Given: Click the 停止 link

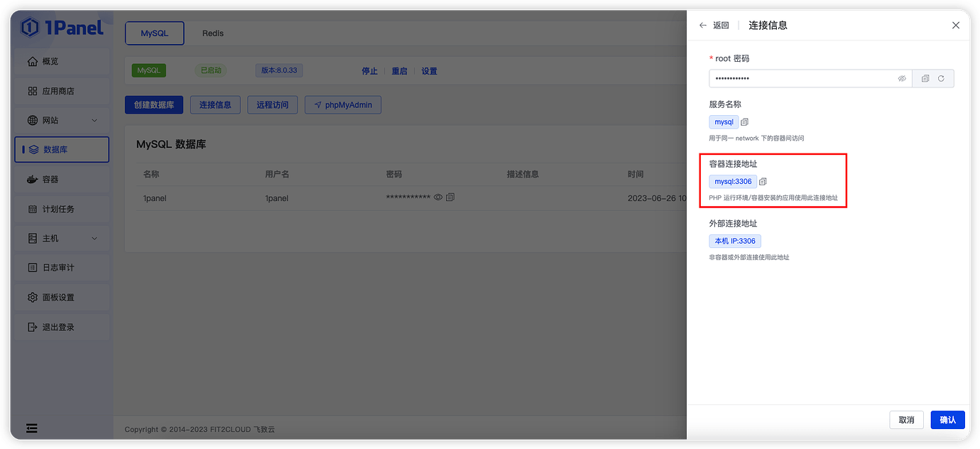Looking at the screenshot, I should 370,71.
